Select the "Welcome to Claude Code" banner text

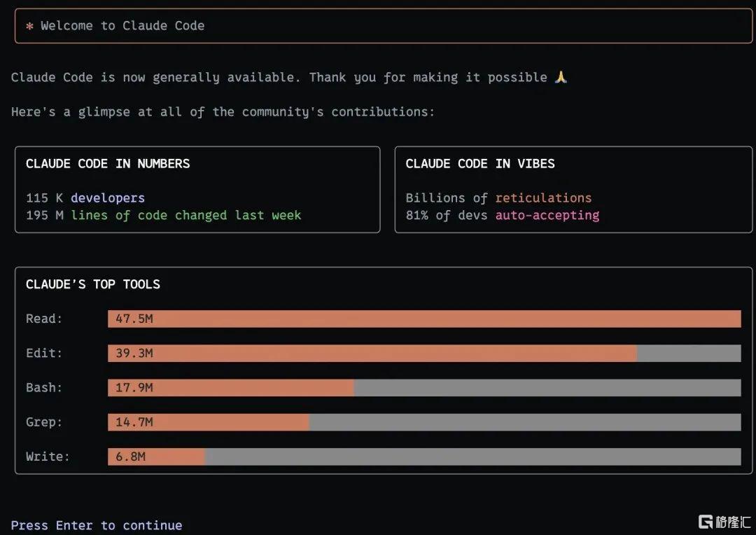coord(122,26)
